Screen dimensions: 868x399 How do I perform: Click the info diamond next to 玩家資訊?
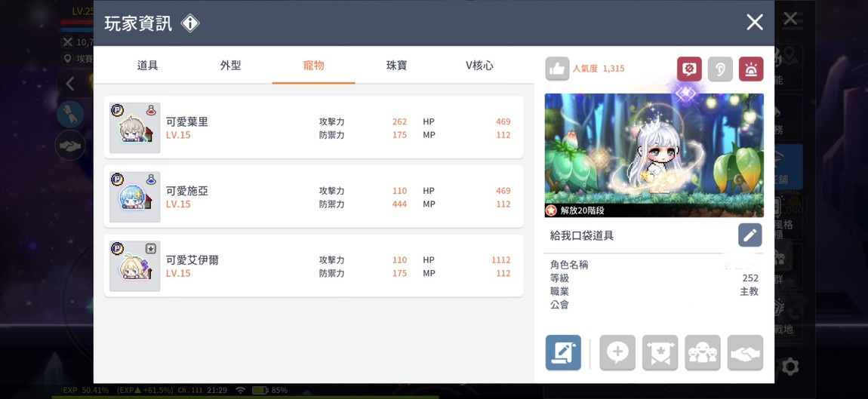(x=190, y=23)
